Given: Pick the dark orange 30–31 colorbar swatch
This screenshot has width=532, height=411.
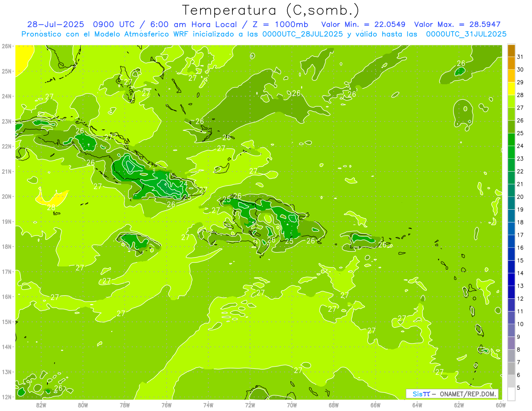Looking at the screenshot, I should (x=511, y=63).
